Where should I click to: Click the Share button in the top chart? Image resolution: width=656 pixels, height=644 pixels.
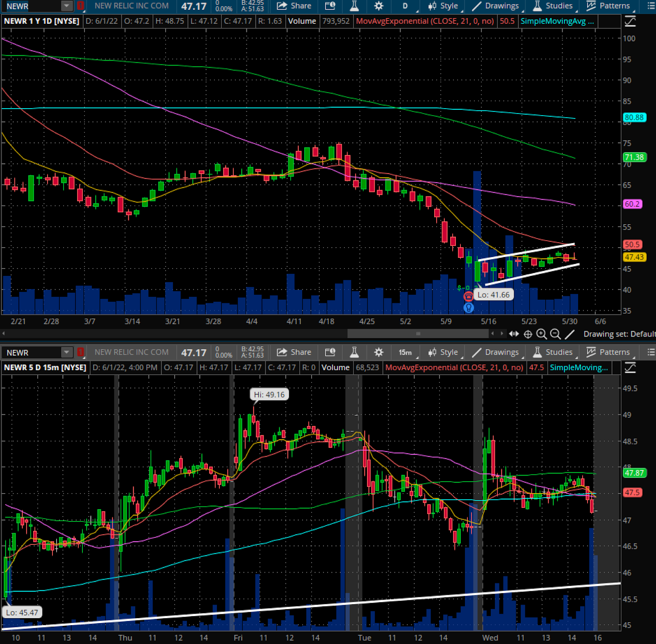pos(294,6)
